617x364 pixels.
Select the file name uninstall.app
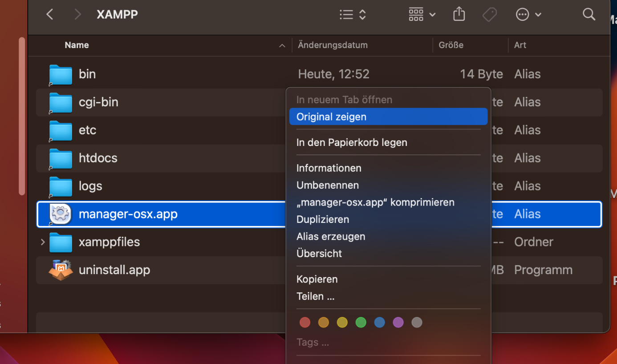[x=114, y=270]
